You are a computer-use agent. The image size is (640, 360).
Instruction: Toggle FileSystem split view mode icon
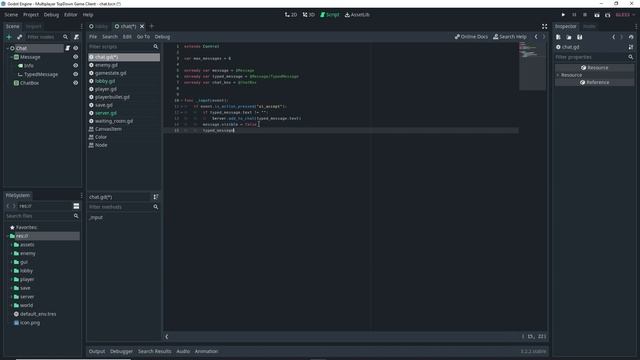76,206
